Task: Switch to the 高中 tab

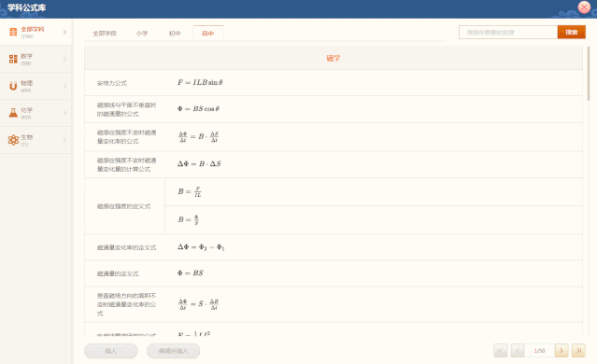Action: click(208, 34)
